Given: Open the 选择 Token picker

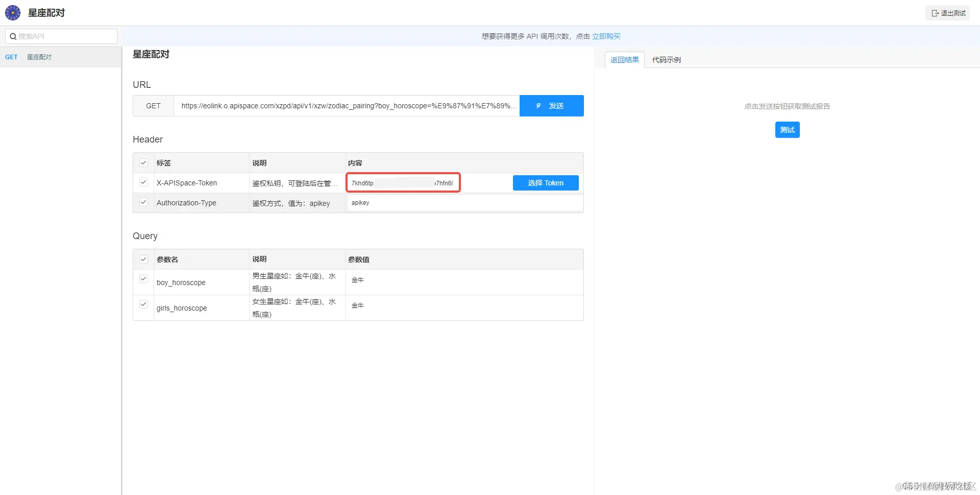Looking at the screenshot, I should point(545,182).
